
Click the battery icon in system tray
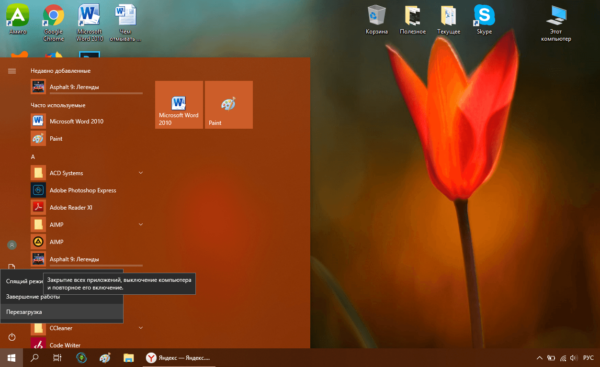pos(551,358)
